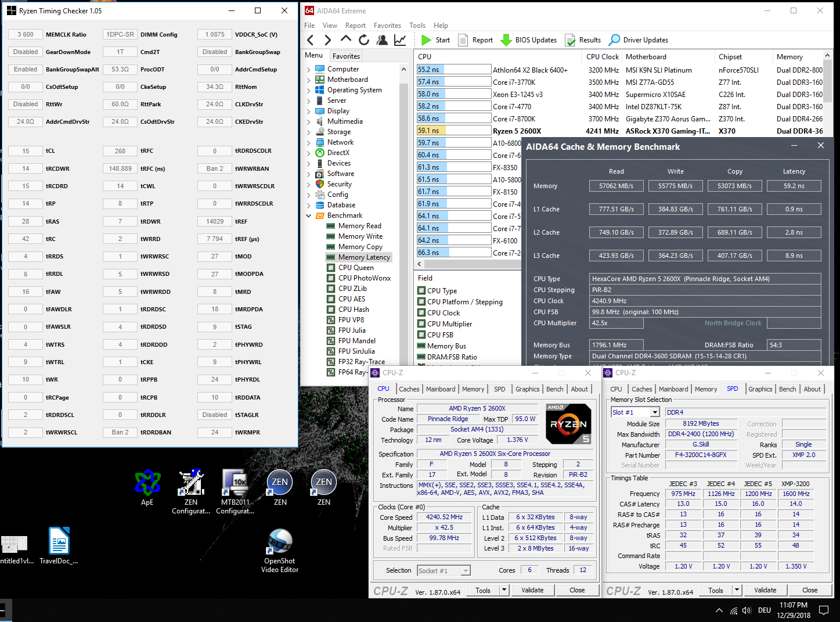Expand the Storage tree node

tap(309, 132)
